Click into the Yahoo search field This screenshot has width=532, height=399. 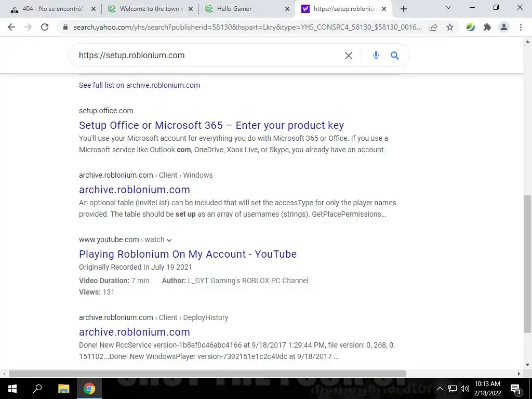(209, 55)
